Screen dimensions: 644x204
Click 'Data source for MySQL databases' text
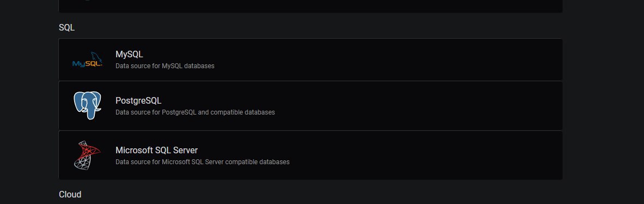tap(165, 66)
